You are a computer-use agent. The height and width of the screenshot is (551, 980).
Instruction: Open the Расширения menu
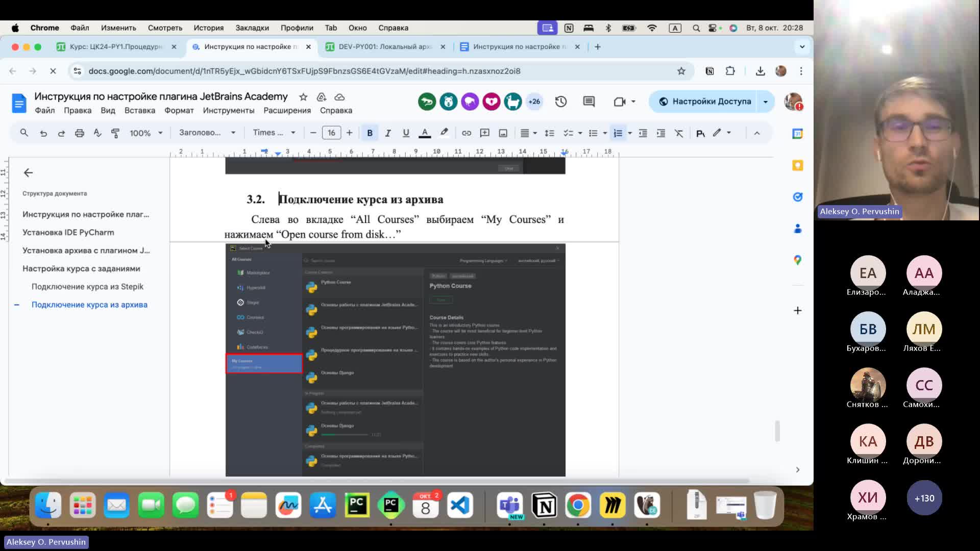(x=287, y=111)
